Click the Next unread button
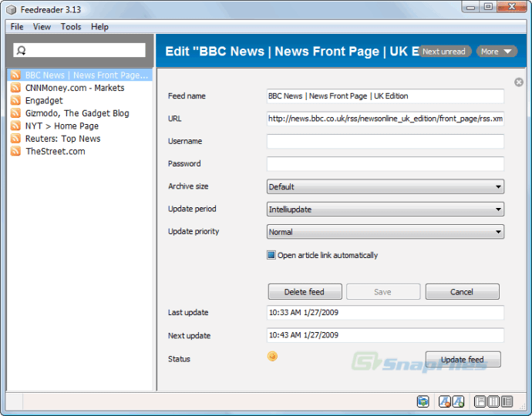Image resolution: width=532 pixels, height=416 pixels. [x=444, y=52]
